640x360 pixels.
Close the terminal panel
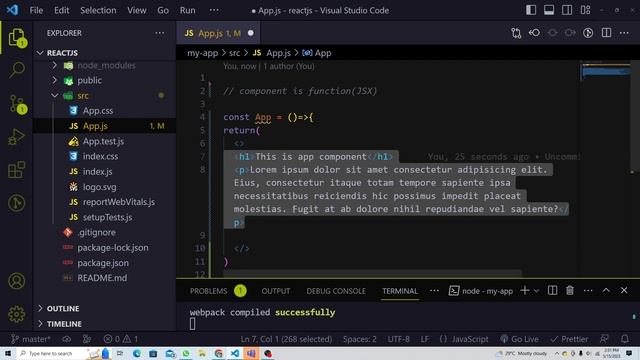point(624,291)
